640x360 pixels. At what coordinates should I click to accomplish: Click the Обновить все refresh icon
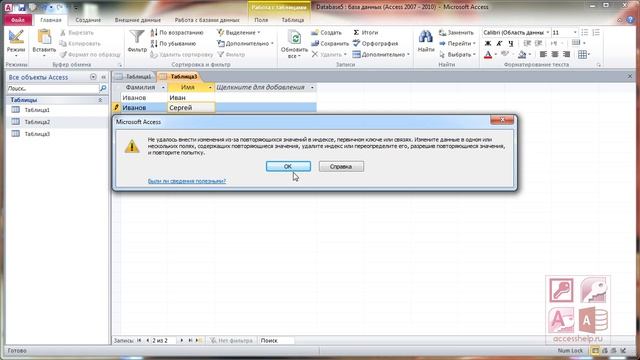[294, 38]
